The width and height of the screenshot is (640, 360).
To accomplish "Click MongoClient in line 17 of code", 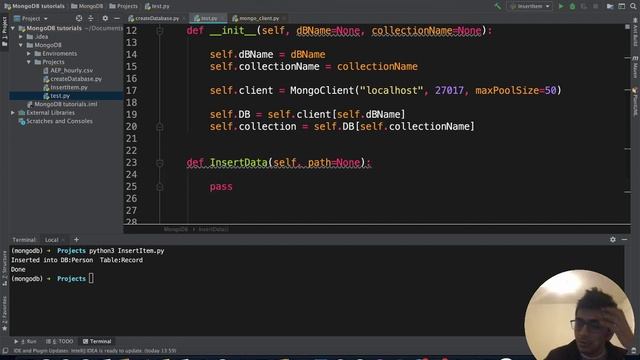I will pos(322,90).
